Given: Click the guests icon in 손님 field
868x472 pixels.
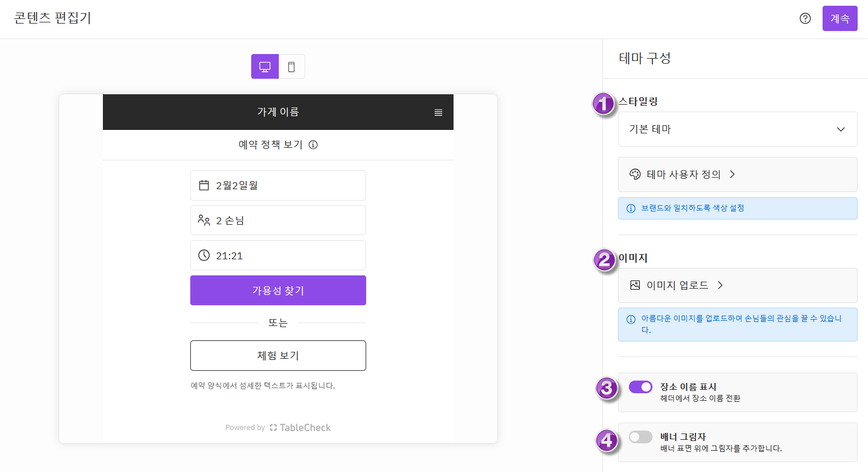Looking at the screenshot, I should coord(204,220).
